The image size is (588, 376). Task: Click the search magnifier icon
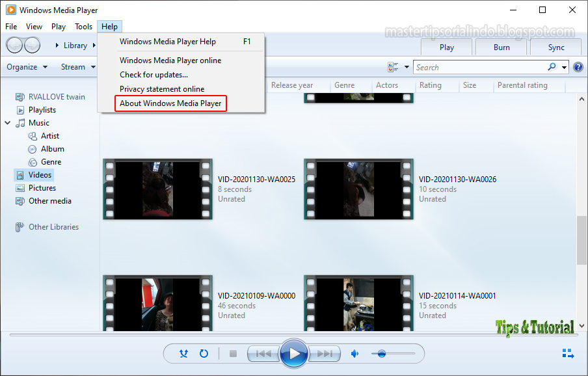coord(552,67)
